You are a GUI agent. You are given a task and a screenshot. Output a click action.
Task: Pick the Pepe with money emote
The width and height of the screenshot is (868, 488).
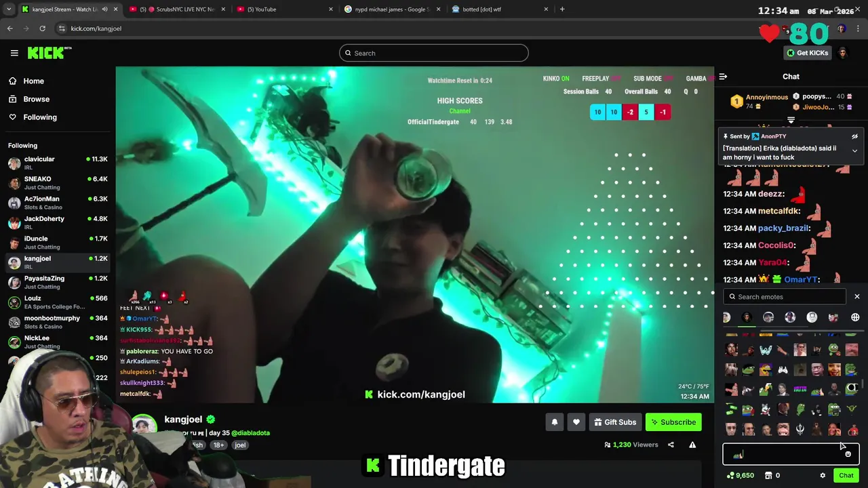[x=730, y=409]
